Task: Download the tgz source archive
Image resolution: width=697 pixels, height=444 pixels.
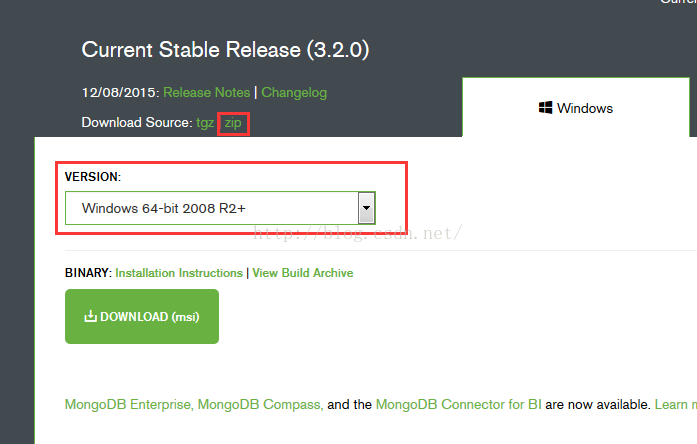Action: (x=205, y=123)
